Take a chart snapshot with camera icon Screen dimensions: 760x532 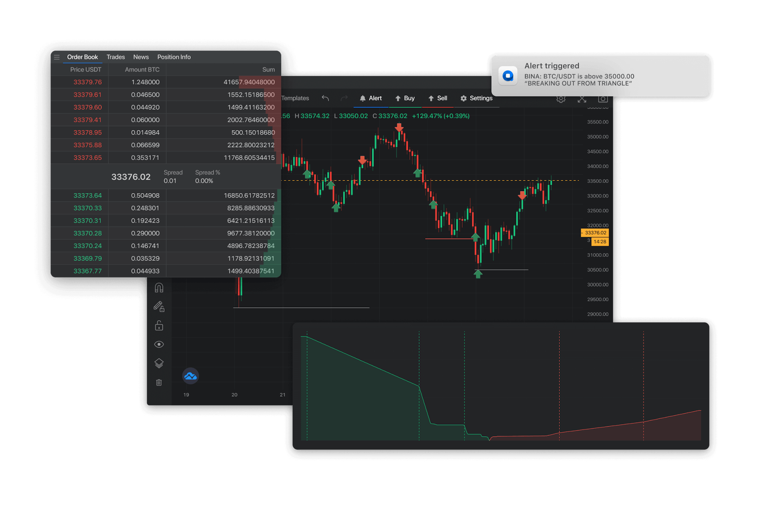tap(603, 99)
